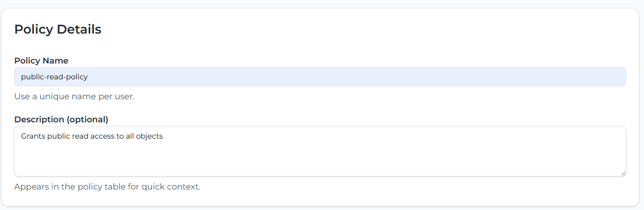Viewport: 644px width, 210px height.
Task: Click the "Policy Name" field label
Action: (x=41, y=60)
